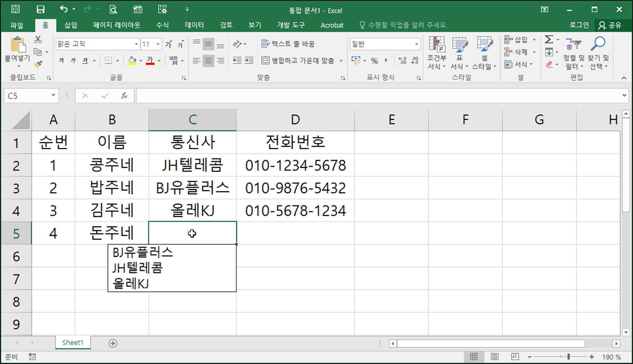
Task: Click the AutoSum sigma icon
Action: click(x=549, y=39)
